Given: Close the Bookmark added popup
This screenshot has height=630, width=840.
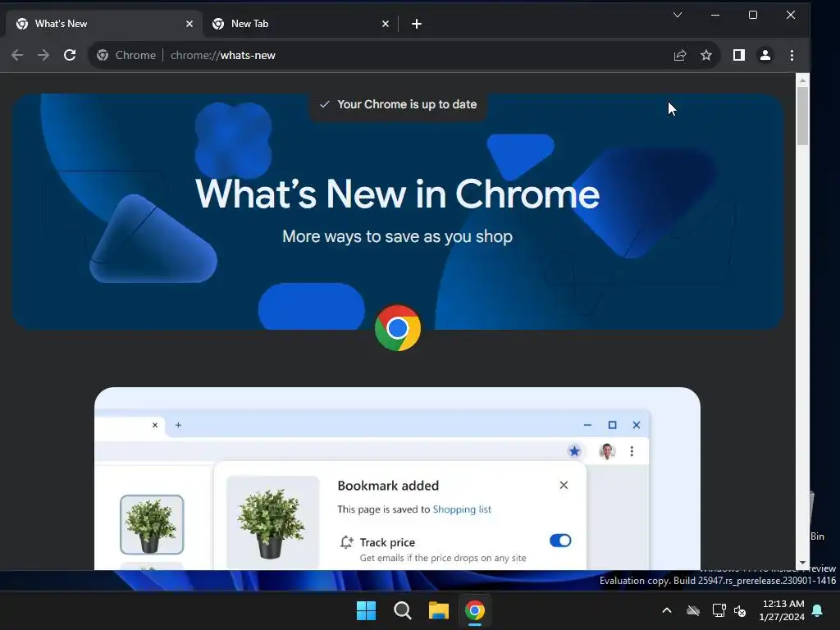Looking at the screenshot, I should (564, 485).
